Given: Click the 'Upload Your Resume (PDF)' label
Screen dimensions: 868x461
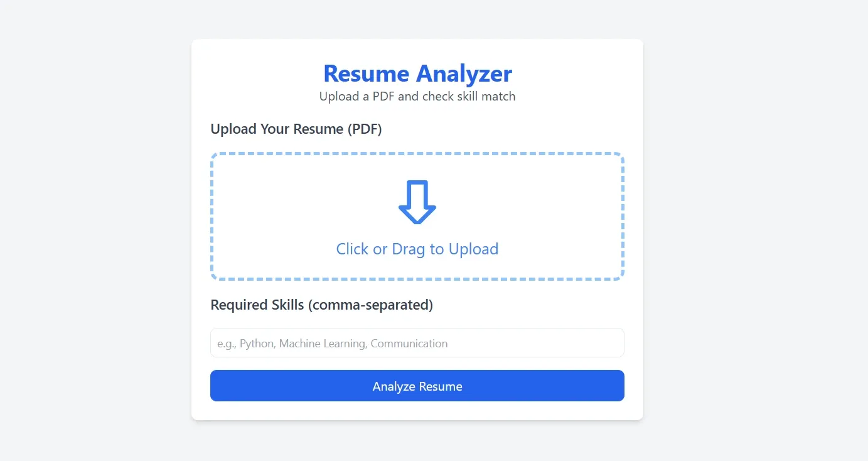Looking at the screenshot, I should coord(296,129).
